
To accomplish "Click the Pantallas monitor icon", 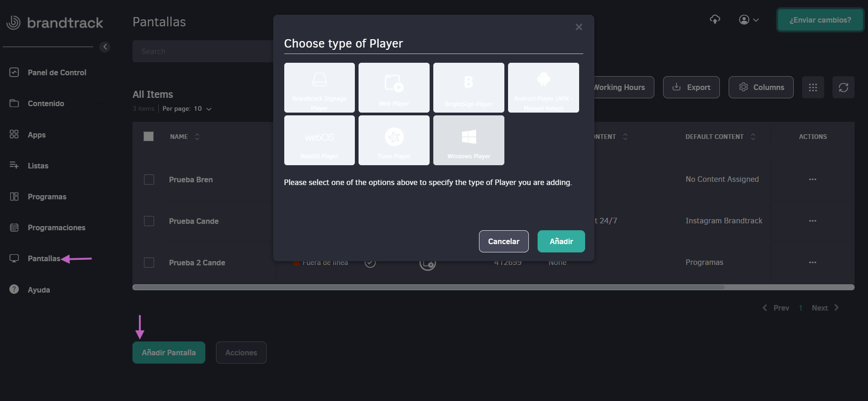I will [14, 258].
